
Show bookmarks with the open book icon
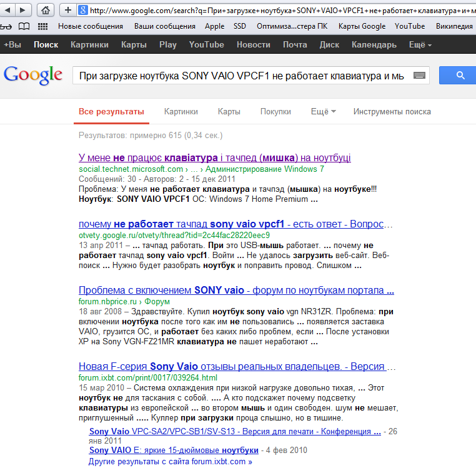click(x=24, y=26)
